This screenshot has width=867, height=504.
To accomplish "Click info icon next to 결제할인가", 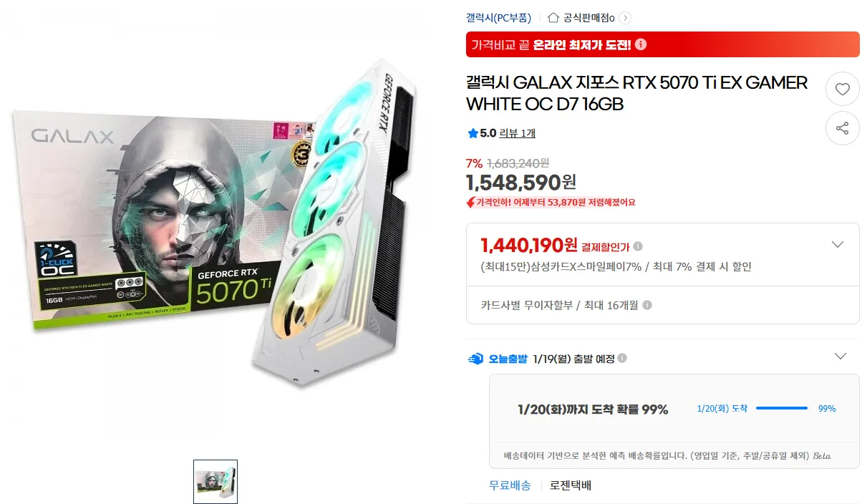I will [638, 246].
